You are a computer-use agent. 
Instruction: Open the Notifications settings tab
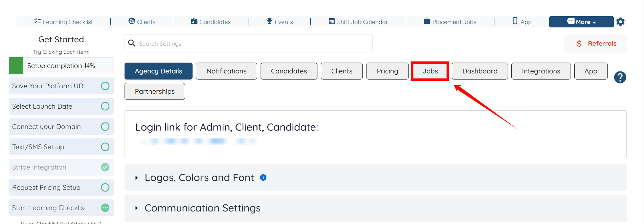[226, 71]
